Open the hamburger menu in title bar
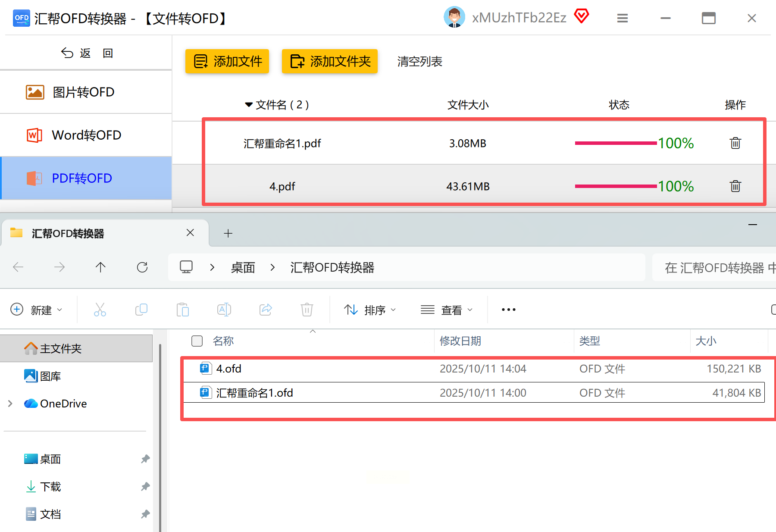 point(622,18)
